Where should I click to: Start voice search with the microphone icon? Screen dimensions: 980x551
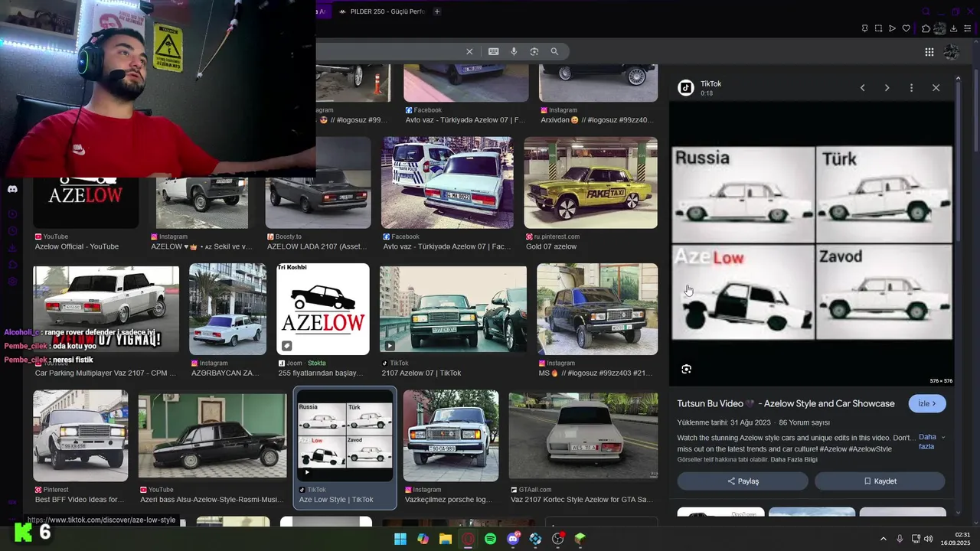point(514,51)
